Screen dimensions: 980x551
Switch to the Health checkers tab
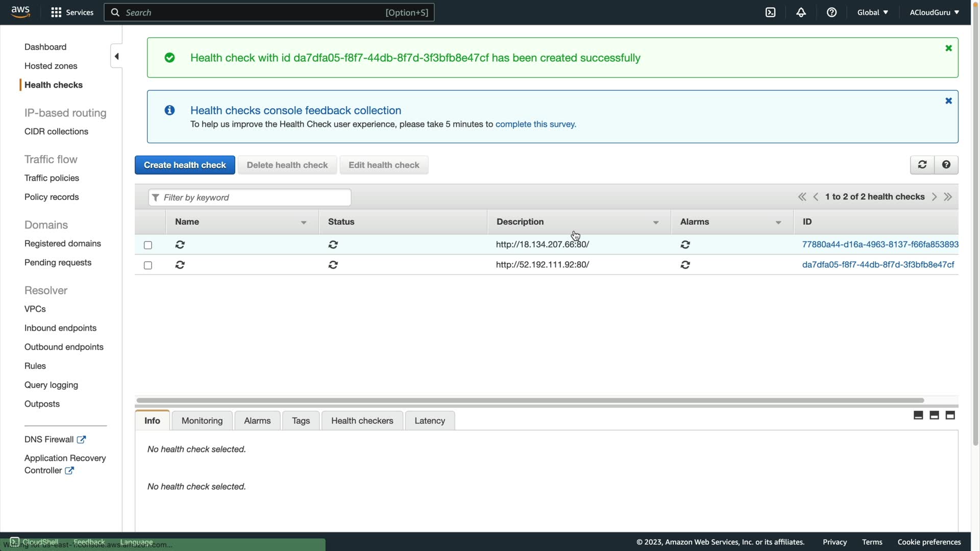pyautogui.click(x=362, y=421)
